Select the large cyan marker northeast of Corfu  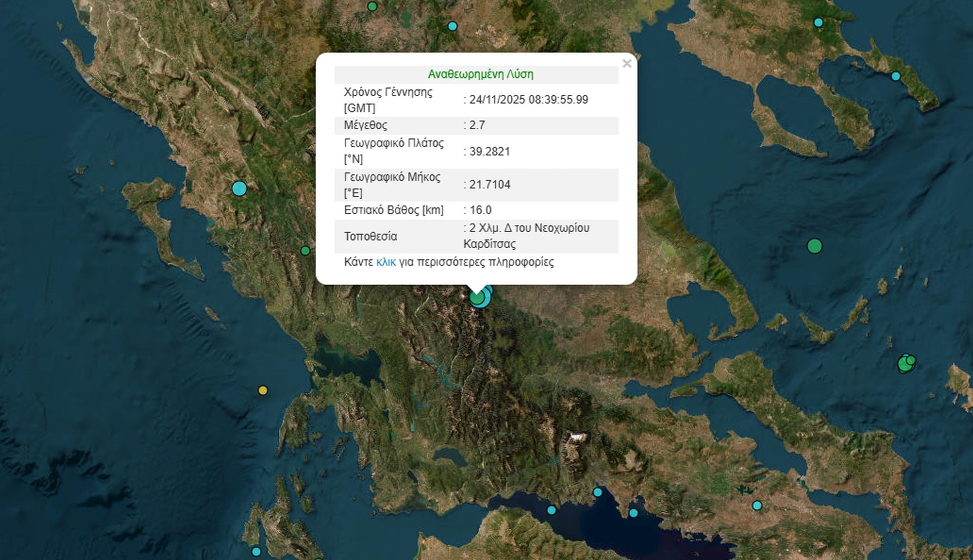(x=239, y=189)
